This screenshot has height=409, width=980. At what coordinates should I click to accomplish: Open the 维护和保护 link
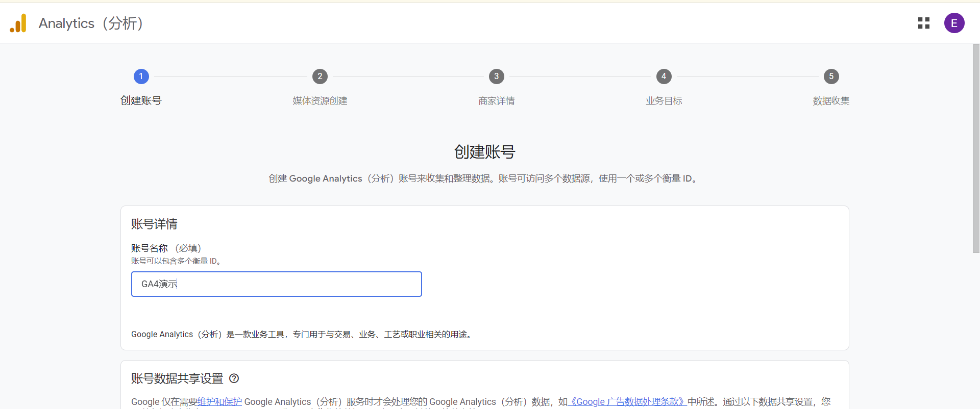click(219, 402)
